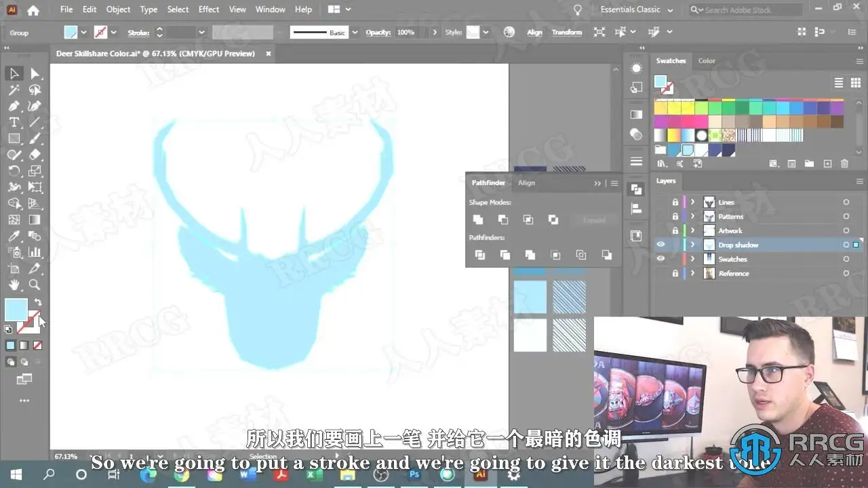Screen dimensions: 868x488
Task: Click Transform in the control bar
Action: (567, 33)
